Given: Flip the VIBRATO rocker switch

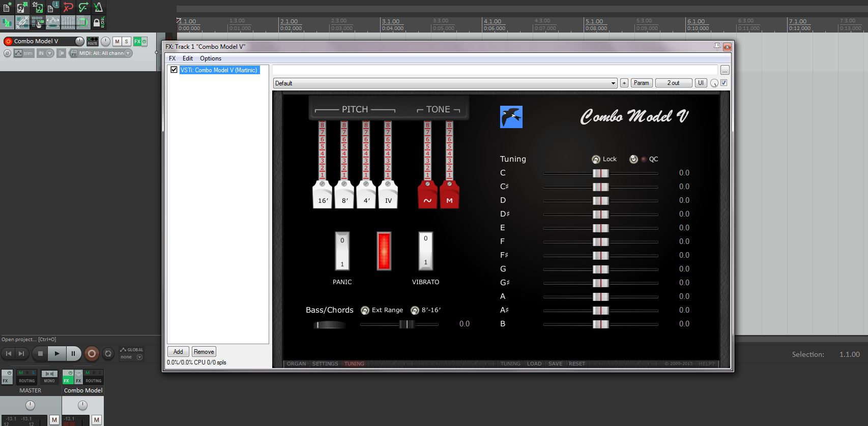Looking at the screenshot, I should click(x=425, y=251).
